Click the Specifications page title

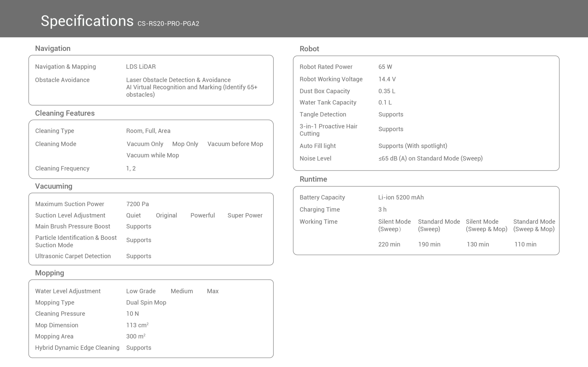(x=87, y=21)
